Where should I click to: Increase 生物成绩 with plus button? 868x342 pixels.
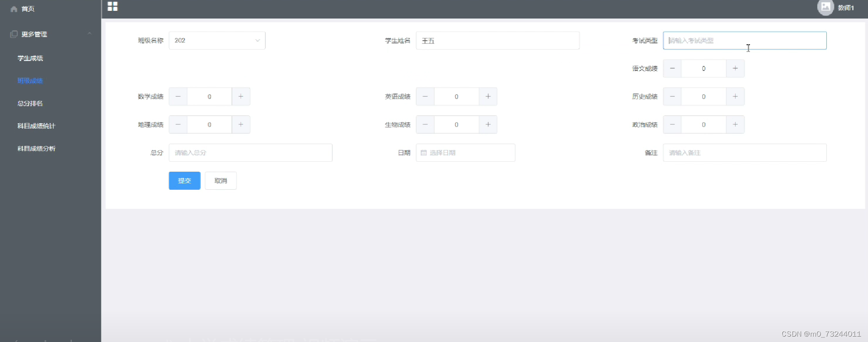[488, 125]
